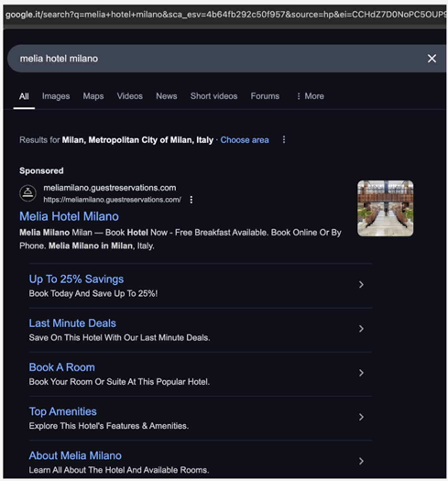Viewport: 448px width, 481px height.
Task: Switch to the Images tab
Action: click(56, 96)
